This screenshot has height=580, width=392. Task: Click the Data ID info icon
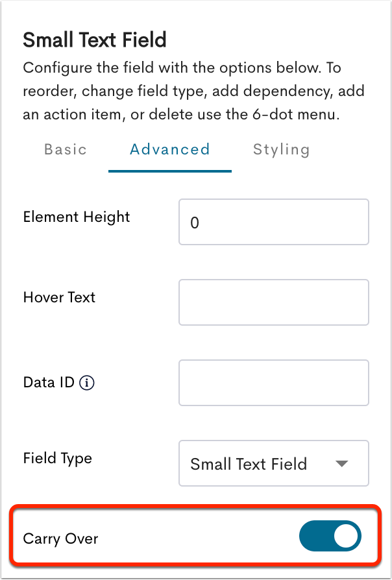tap(86, 383)
